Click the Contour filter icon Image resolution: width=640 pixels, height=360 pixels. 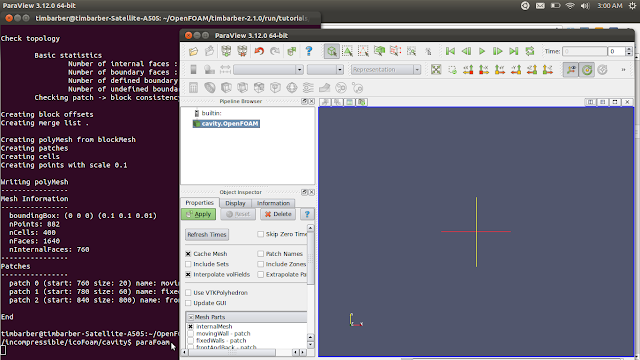pos(210,88)
